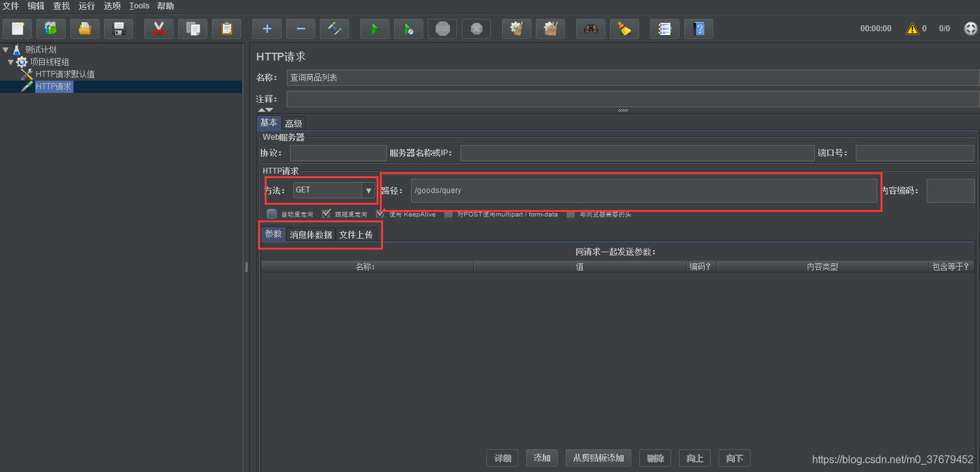
Task: Uncheck 跟随重定向 checkbox
Action: [326, 214]
